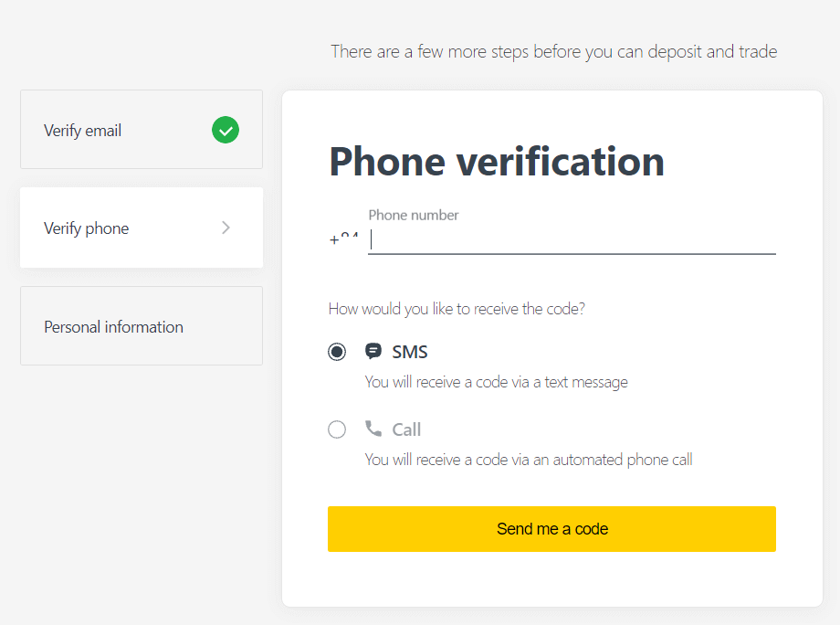This screenshot has width=840, height=625.
Task: Click the "few more steps" notice text
Action: coord(554,51)
